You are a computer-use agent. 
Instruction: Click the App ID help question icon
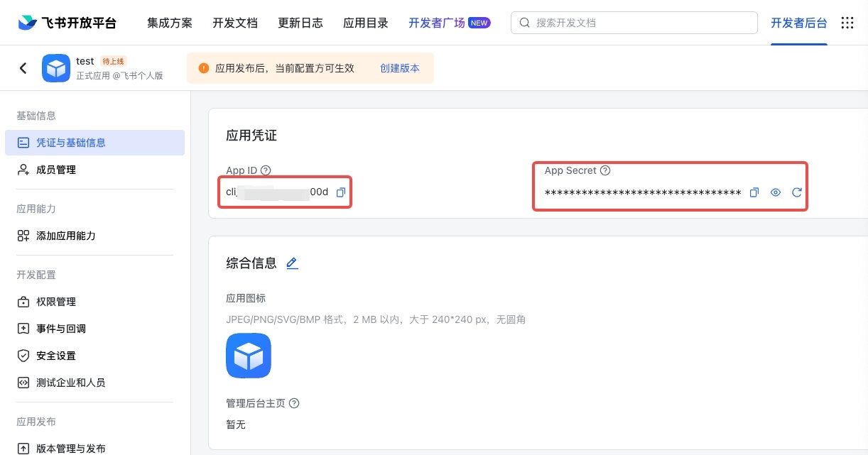[266, 170]
